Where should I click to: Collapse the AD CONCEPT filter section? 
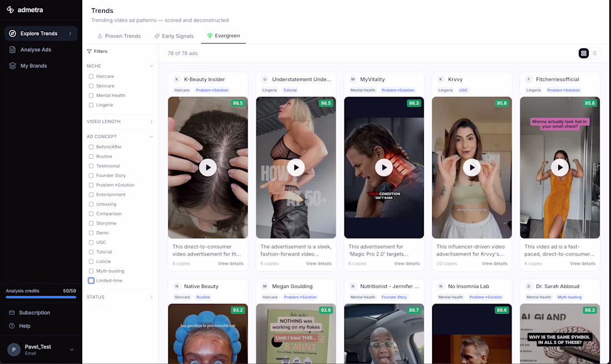151,136
